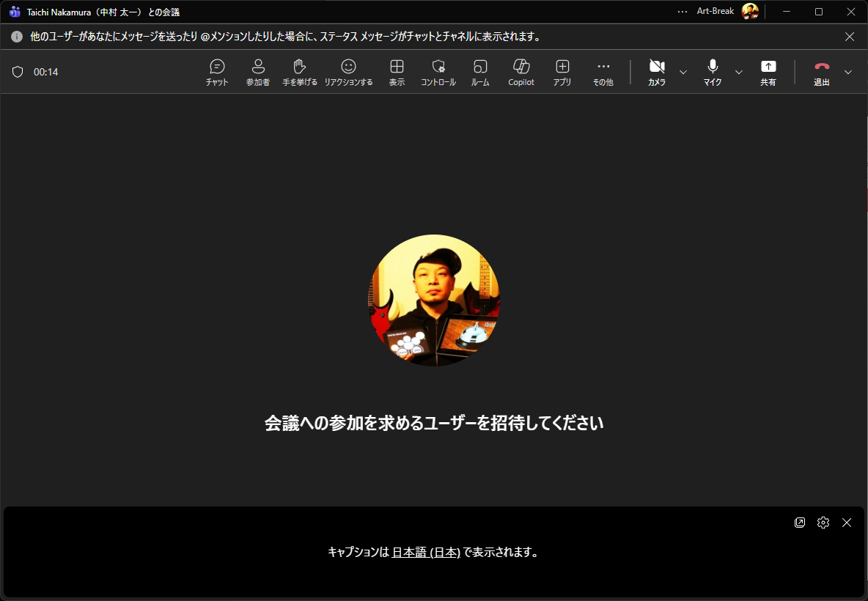868x601 pixels.
Task: Mute the マイク microphone
Action: pyautogui.click(x=713, y=72)
